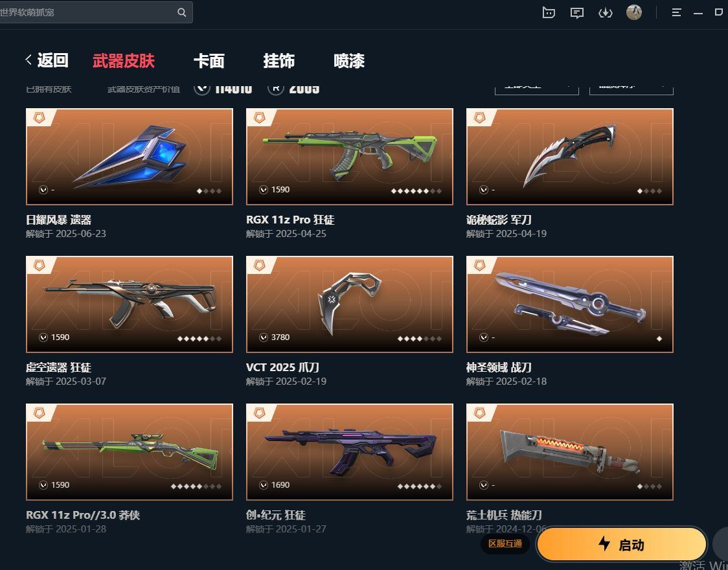Open the hamburger menu icon
728x570 pixels.
(676, 12)
